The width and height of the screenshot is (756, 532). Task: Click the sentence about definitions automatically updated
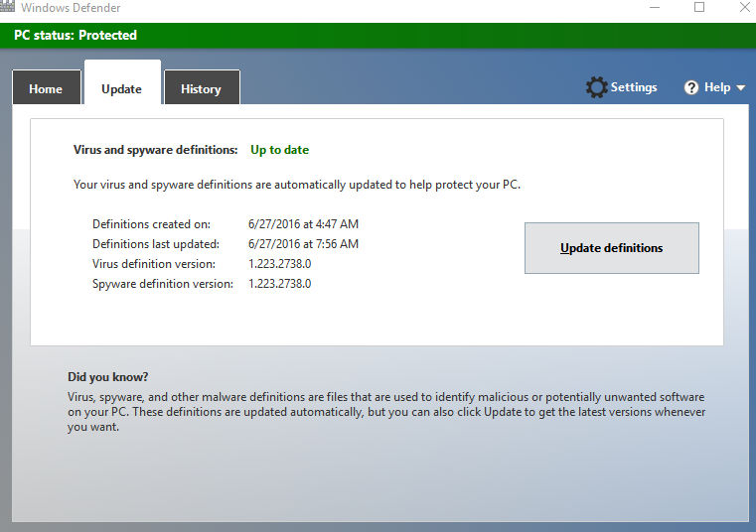297,185
